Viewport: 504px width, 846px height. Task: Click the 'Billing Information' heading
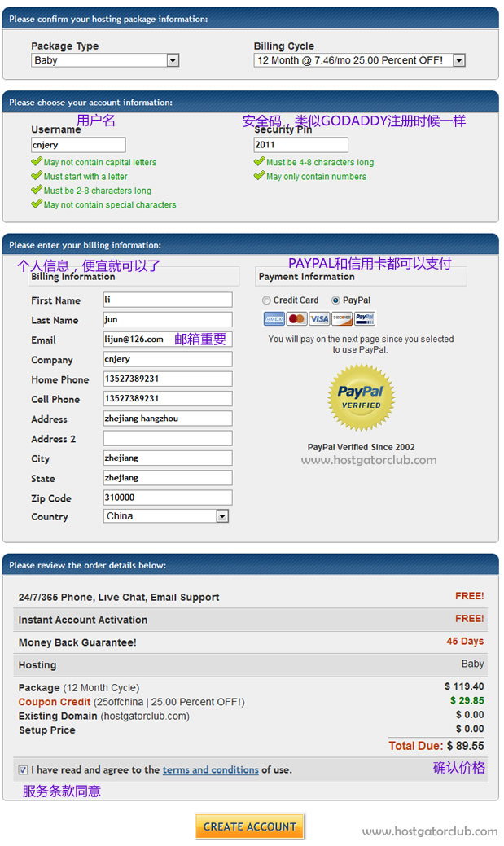72,277
